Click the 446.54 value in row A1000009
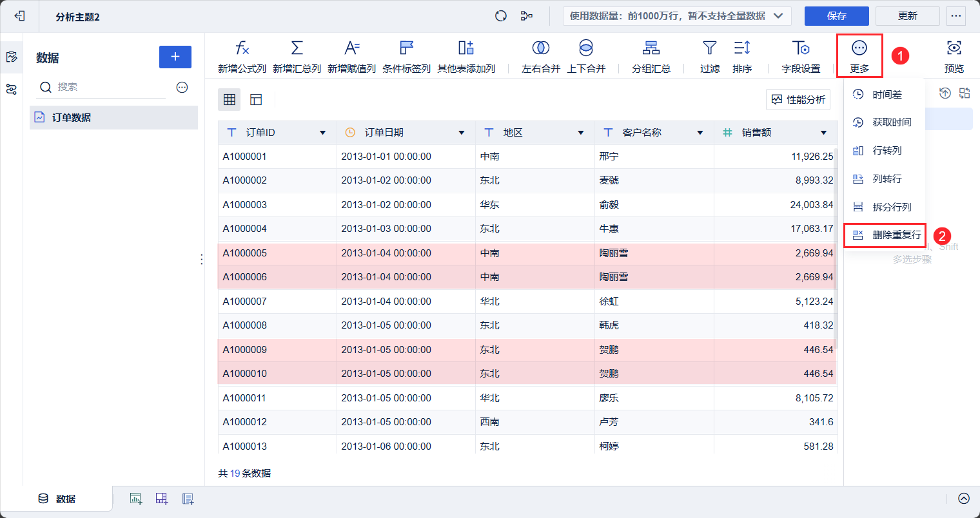This screenshot has width=980, height=518. tap(818, 350)
